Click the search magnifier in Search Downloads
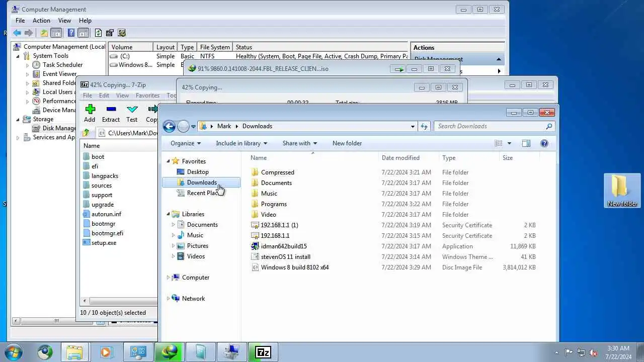This screenshot has width=644, height=362. 549,126
